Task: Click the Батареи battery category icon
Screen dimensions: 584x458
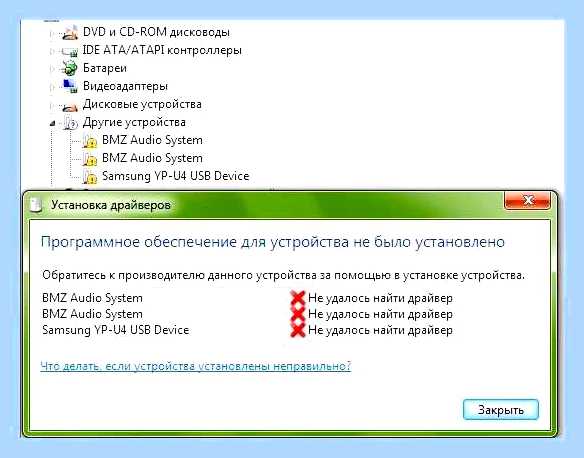Action: (70, 68)
